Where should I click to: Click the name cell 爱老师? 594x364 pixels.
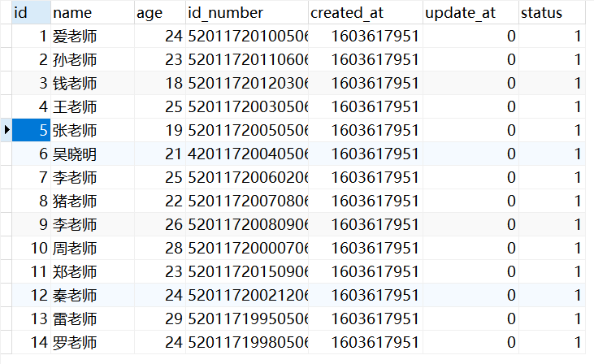click(x=75, y=36)
